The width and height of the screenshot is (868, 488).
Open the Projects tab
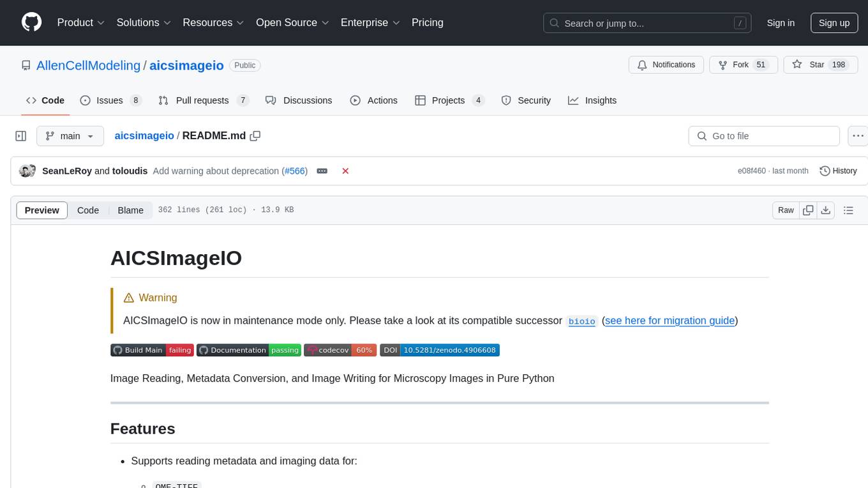[x=450, y=100]
